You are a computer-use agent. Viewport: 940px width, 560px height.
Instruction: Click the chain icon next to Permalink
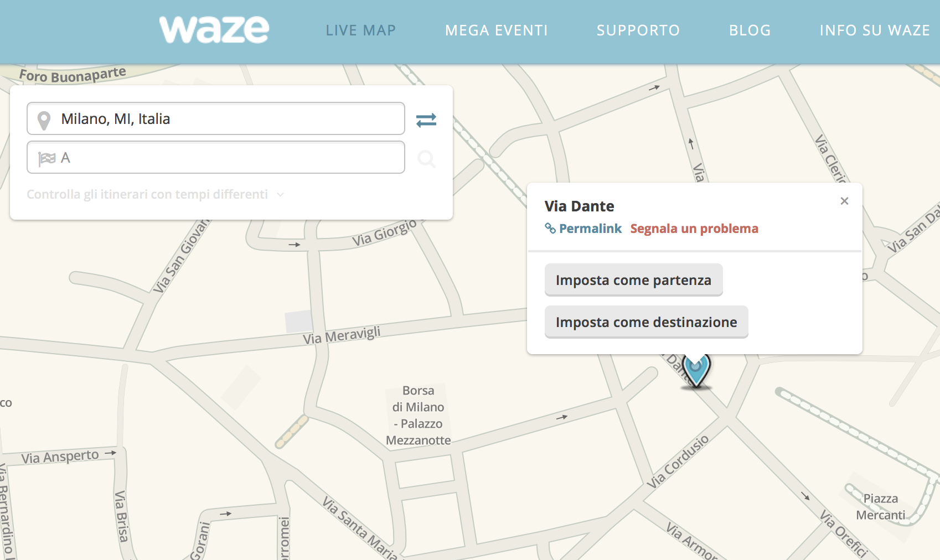point(550,229)
